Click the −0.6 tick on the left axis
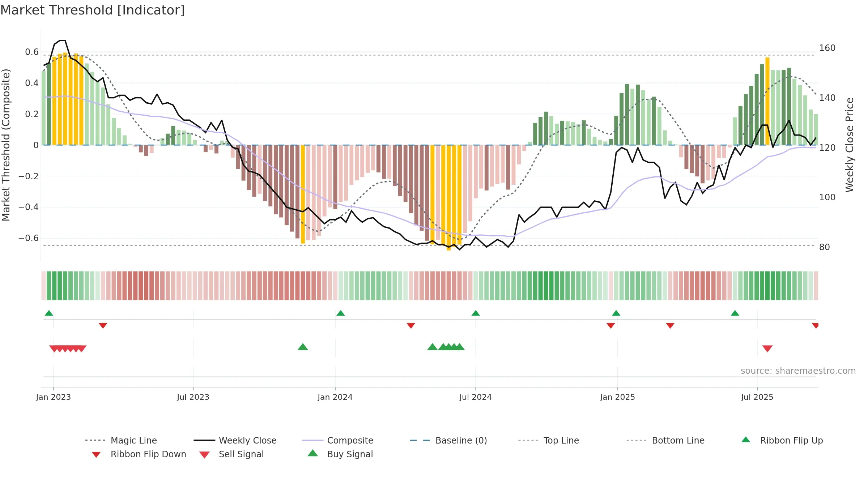Image resolution: width=868 pixels, height=488 pixels. [29, 238]
